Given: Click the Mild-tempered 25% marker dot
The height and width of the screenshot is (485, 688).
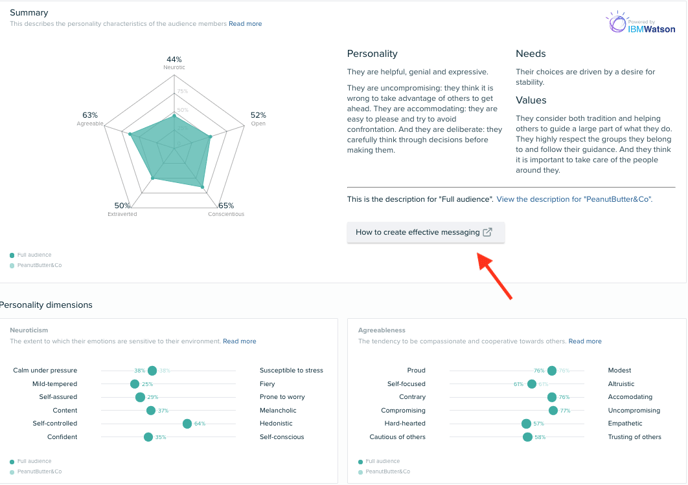Looking at the screenshot, I should [135, 384].
